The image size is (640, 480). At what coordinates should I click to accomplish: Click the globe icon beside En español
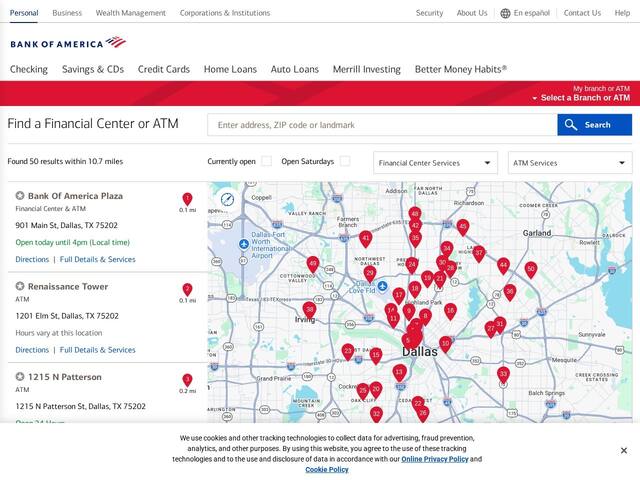coord(505,13)
